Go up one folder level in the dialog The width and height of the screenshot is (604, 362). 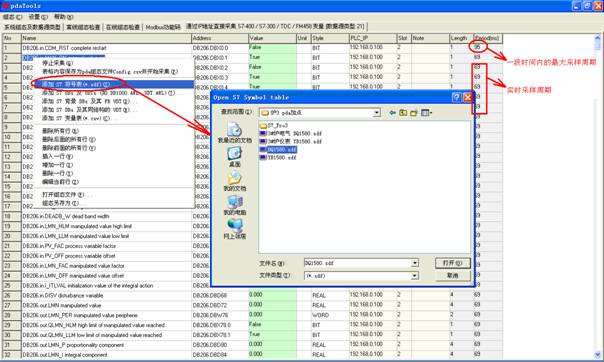(x=403, y=112)
